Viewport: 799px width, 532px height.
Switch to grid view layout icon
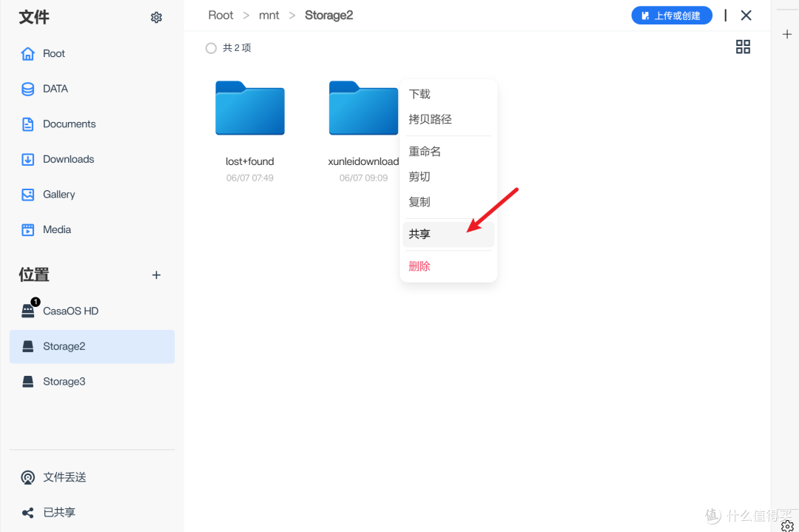[x=743, y=47]
